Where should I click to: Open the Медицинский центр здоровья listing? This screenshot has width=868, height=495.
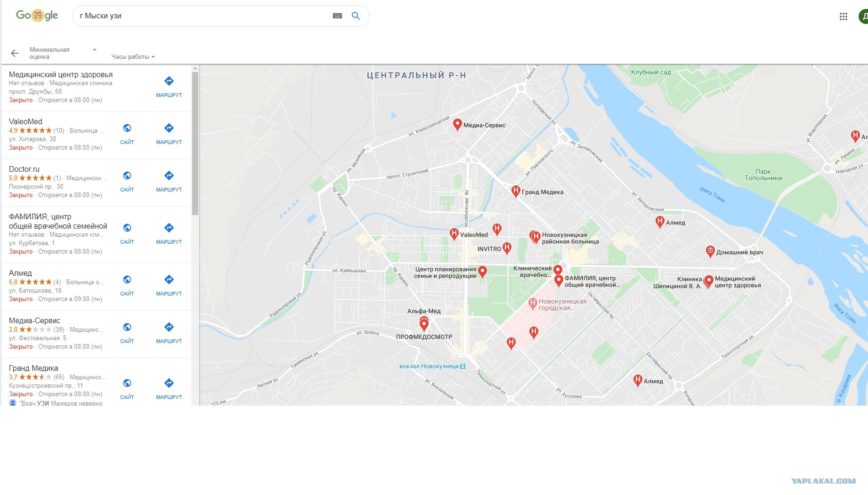[x=61, y=74]
